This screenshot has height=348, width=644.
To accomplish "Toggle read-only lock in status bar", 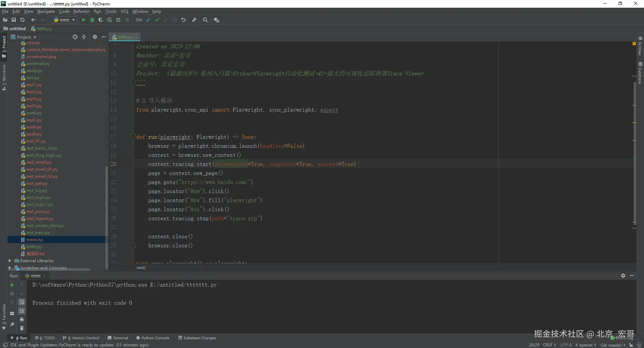I will (631, 345).
